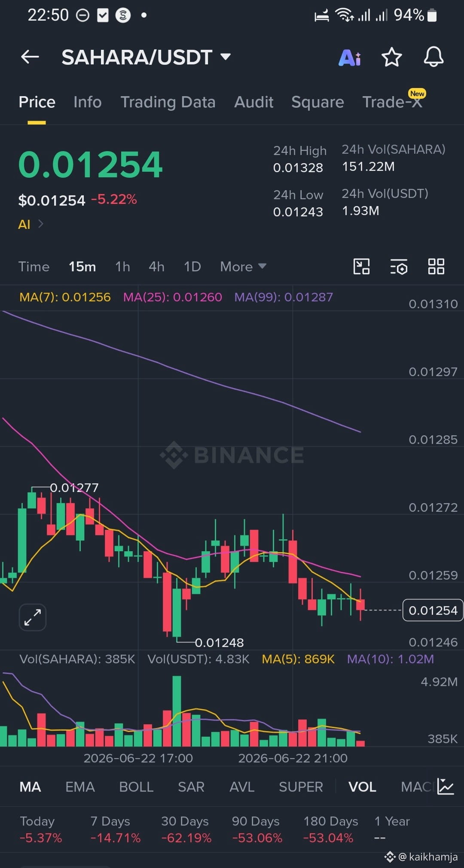Toggle the VOL sub-indicator
Viewport: 464px width, 868px height.
pyautogui.click(x=362, y=787)
